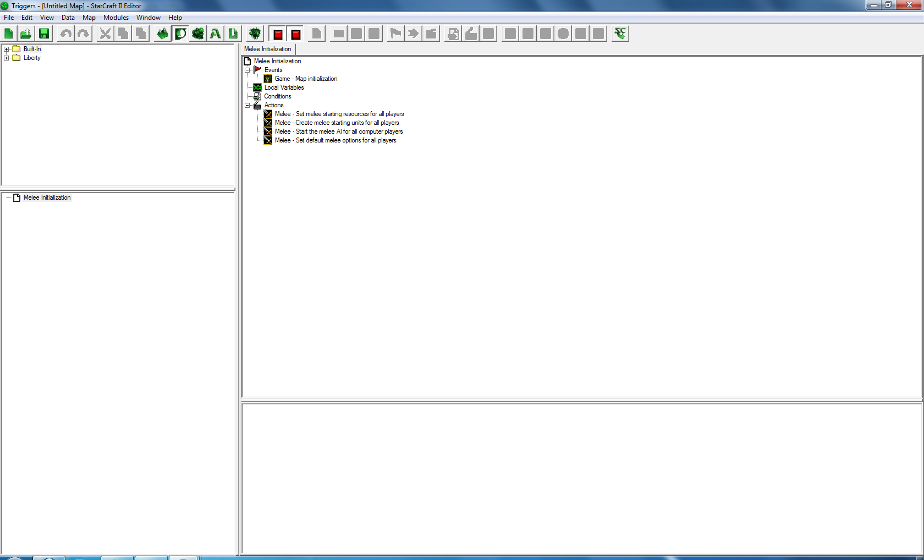The height and width of the screenshot is (560, 924).
Task: Select the Triggers module toolbar icon
Action: click(180, 34)
